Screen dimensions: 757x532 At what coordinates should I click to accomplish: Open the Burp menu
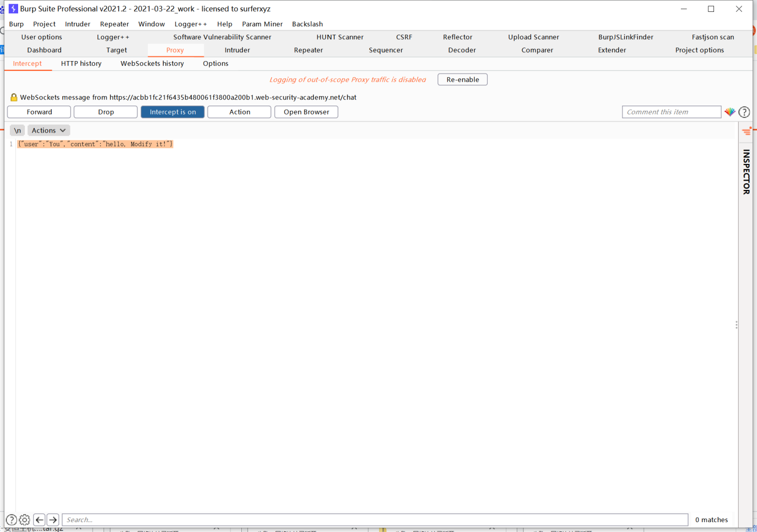tap(17, 24)
